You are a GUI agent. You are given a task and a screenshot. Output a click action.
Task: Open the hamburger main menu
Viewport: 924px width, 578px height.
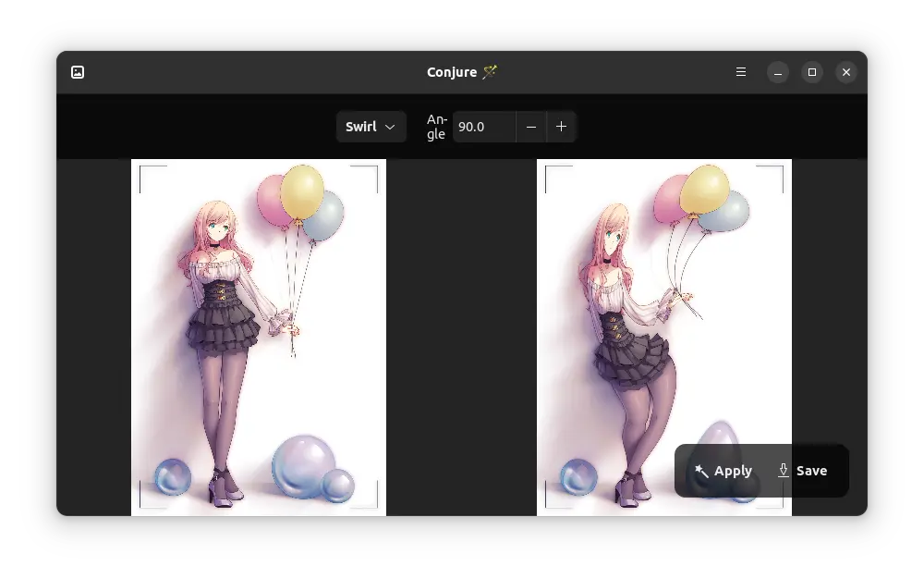click(x=741, y=72)
